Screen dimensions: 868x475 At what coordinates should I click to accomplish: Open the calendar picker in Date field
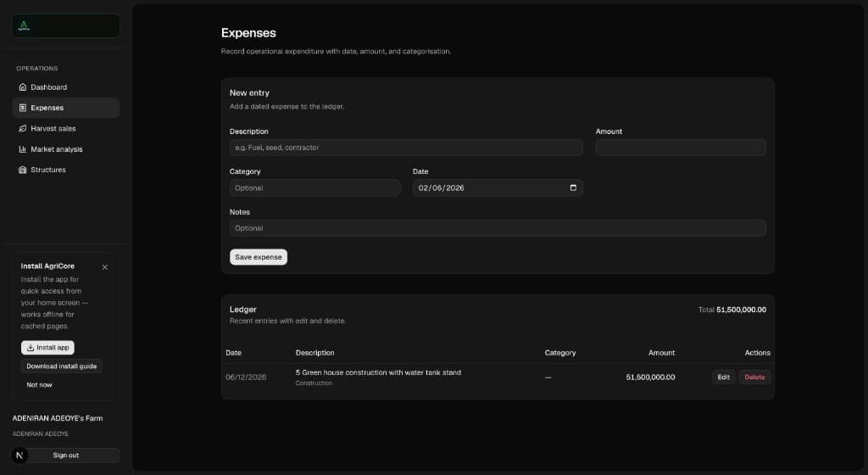573,187
